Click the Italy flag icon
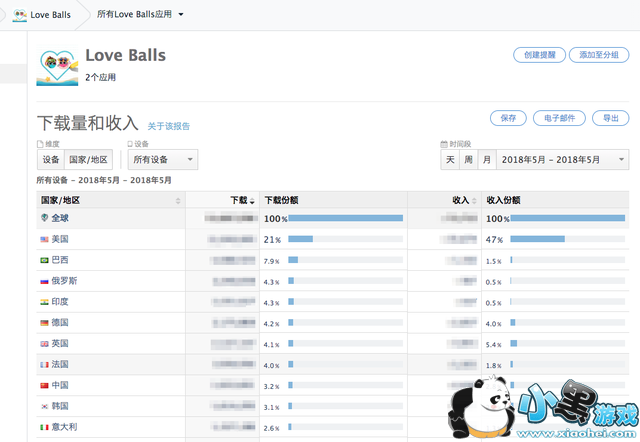Image resolution: width=640 pixels, height=442 pixels. [44, 427]
